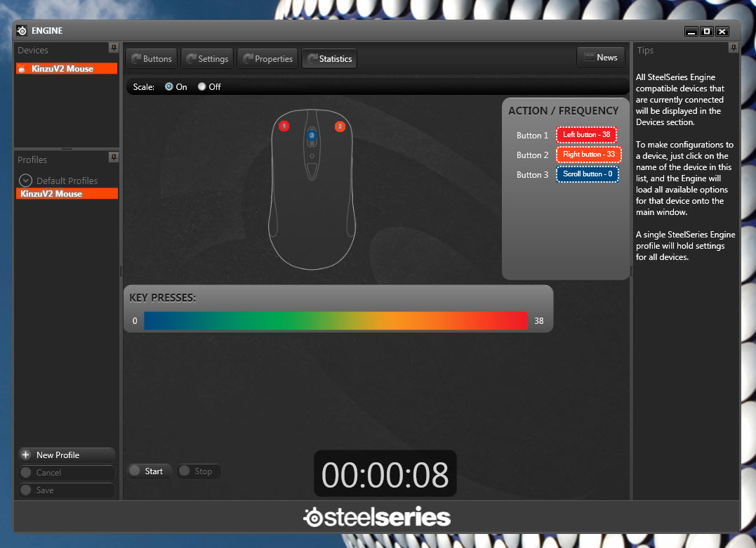The height and width of the screenshot is (548, 756).
Task: Click the SteelSeries Engine logo in title bar
Action: [22, 31]
